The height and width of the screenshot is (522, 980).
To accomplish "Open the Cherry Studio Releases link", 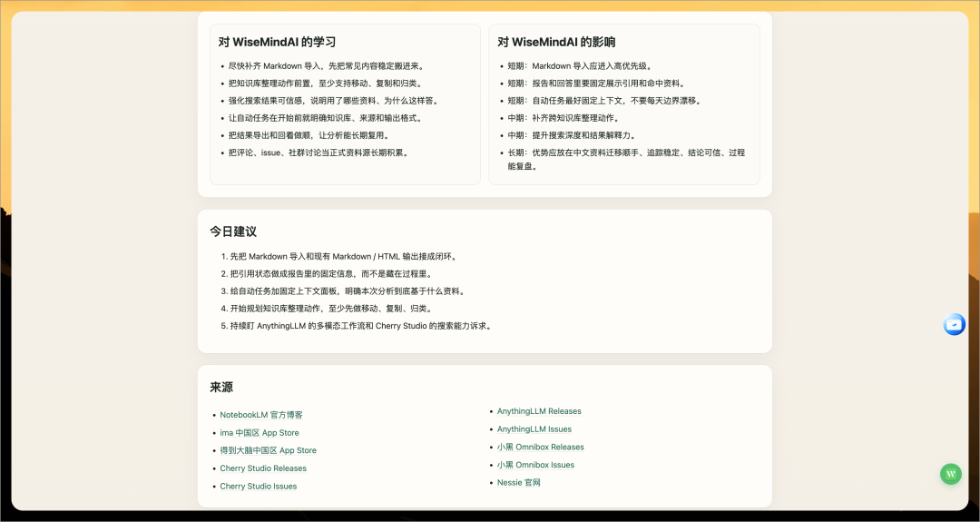I will click(x=263, y=468).
